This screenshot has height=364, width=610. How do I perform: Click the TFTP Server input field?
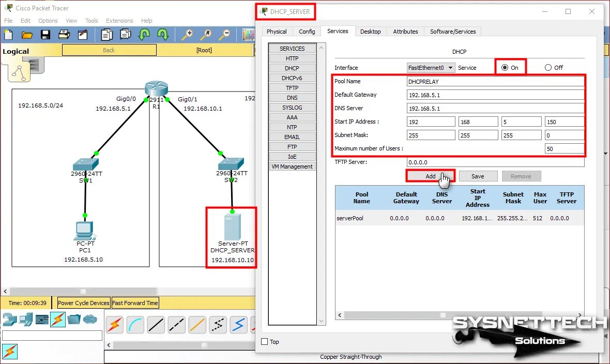pos(496,162)
